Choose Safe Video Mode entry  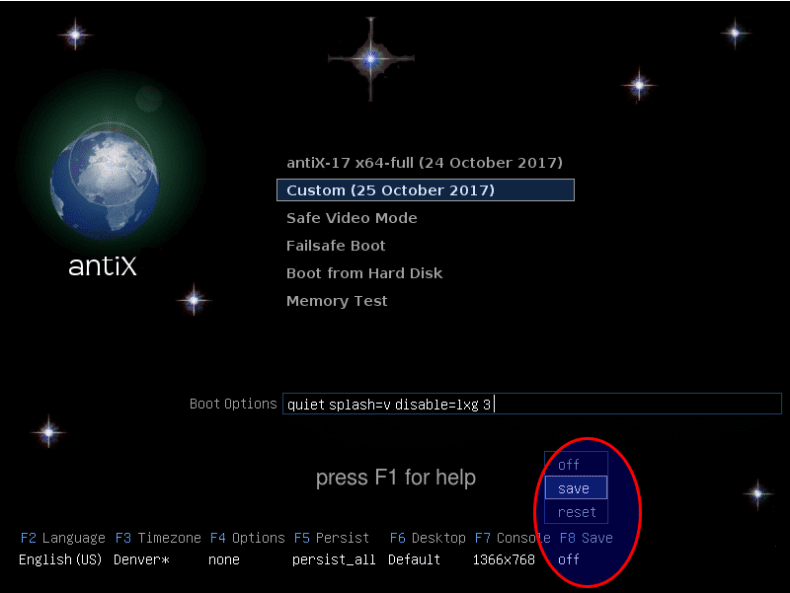352,218
